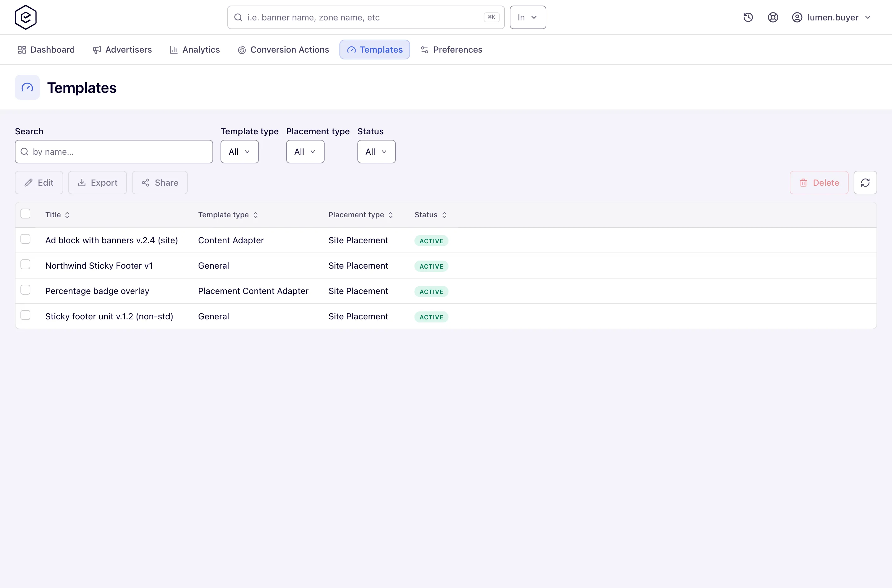The height and width of the screenshot is (588, 892).
Task: Sort by Placement type column arrows
Action: click(390, 215)
